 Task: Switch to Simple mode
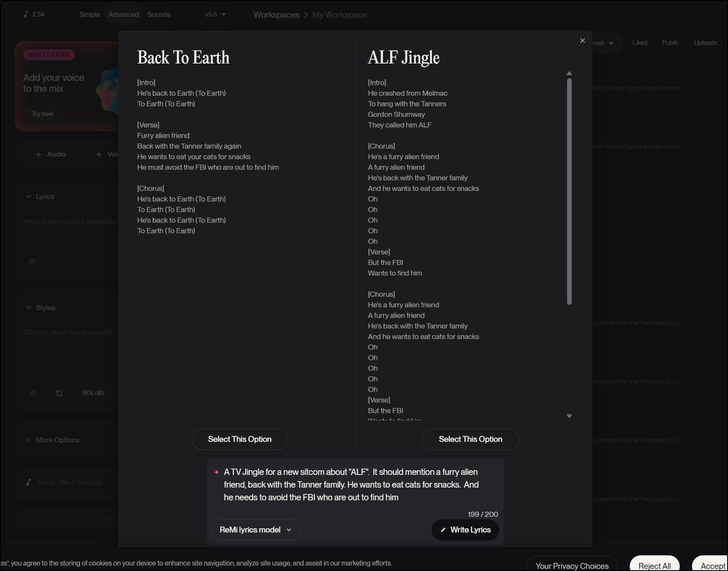[89, 14]
